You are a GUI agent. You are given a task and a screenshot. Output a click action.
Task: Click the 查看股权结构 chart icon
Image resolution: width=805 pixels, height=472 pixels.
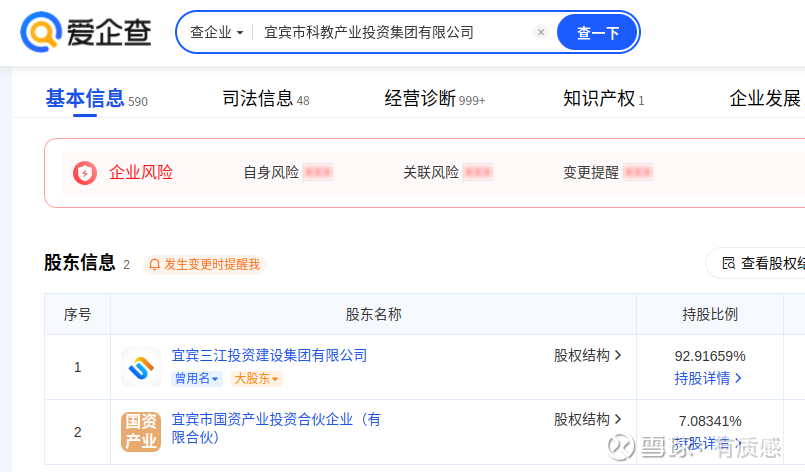click(x=728, y=264)
